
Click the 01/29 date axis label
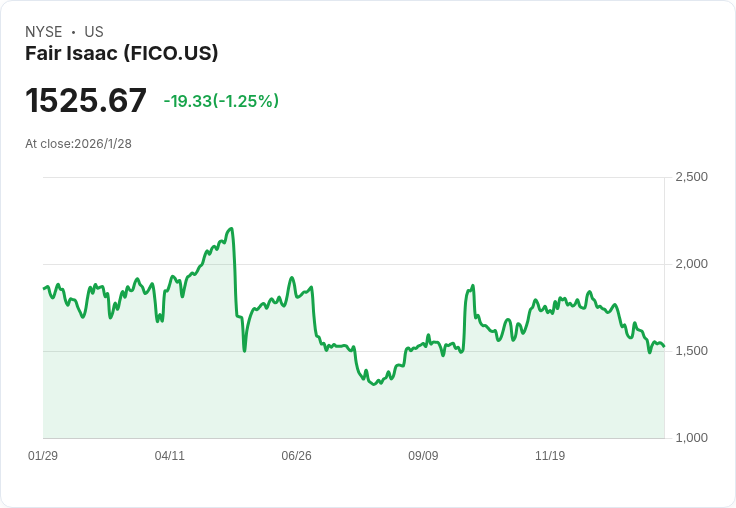43,456
